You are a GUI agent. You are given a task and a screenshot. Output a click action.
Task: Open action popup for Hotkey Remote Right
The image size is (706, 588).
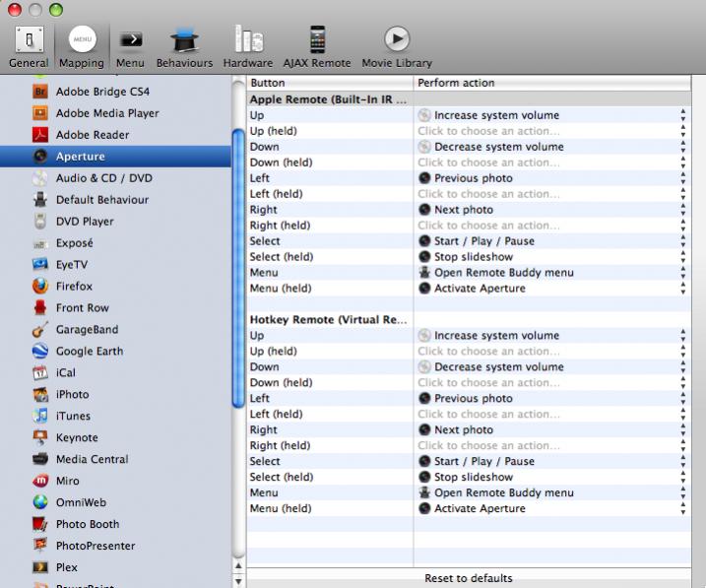coord(683,430)
